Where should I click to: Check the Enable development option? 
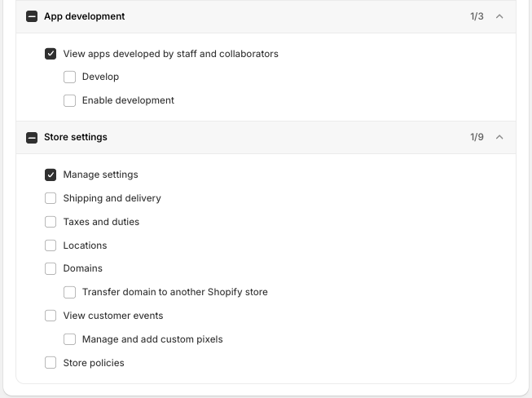(x=70, y=100)
